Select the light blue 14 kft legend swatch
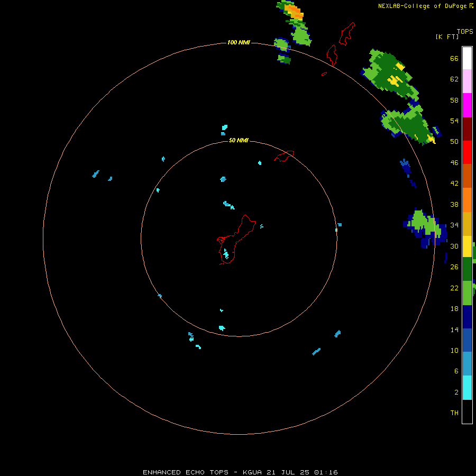 point(467,364)
